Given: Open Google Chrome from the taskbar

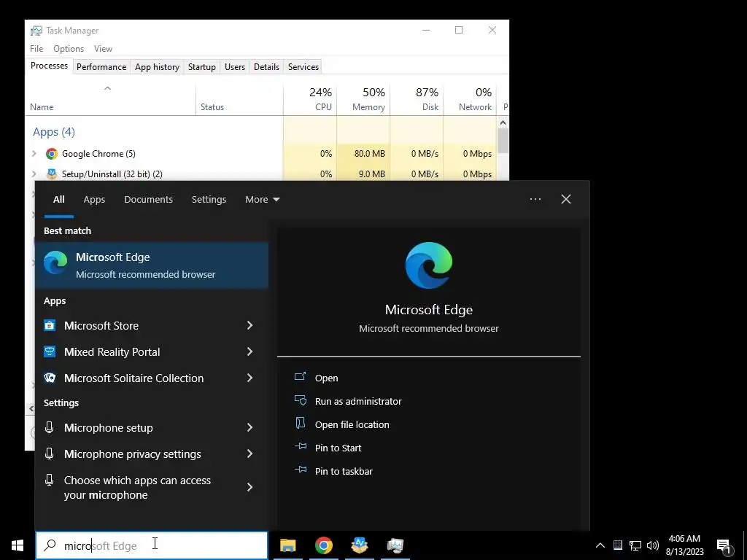Looking at the screenshot, I should pos(323,545).
